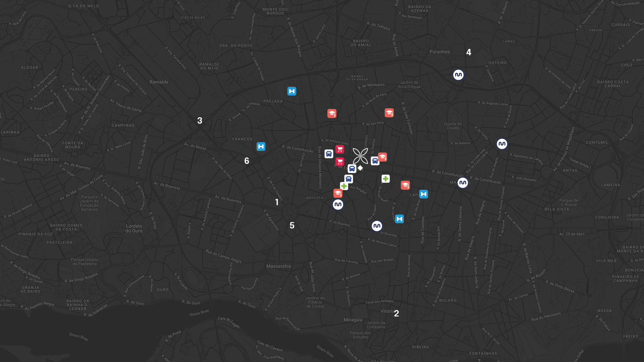Select number 5 marker below Boavista roundabout
644x362 pixels.
click(x=292, y=226)
